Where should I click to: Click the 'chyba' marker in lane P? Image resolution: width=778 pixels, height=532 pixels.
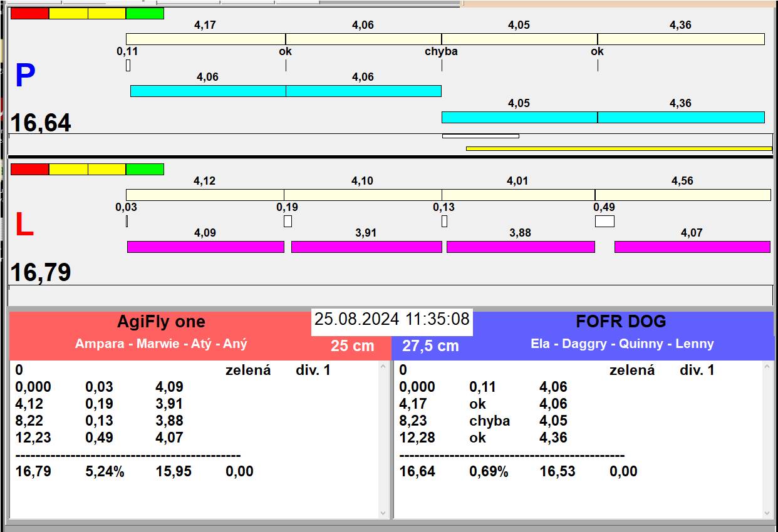(x=441, y=51)
